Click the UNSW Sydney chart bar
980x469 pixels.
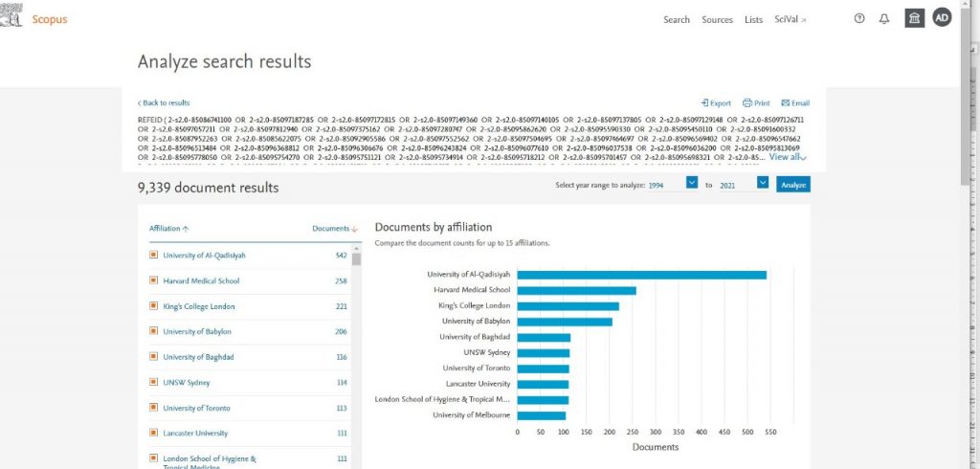(544, 352)
